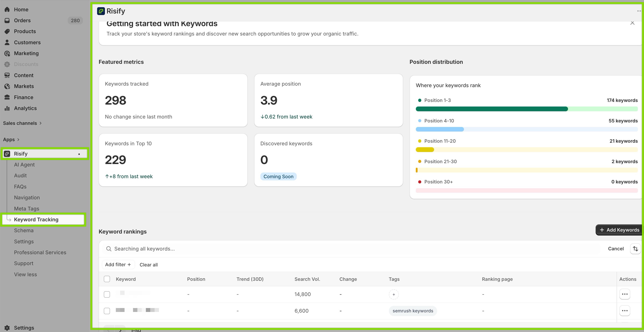Click the Position 1-3 green progress bar
644x332 pixels.
point(526,109)
